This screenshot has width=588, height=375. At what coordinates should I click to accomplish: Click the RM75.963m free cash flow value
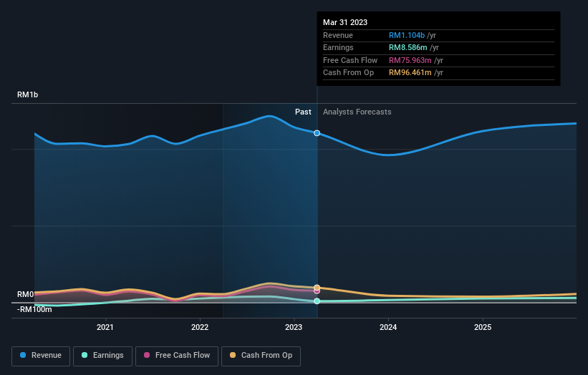click(410, 60)
